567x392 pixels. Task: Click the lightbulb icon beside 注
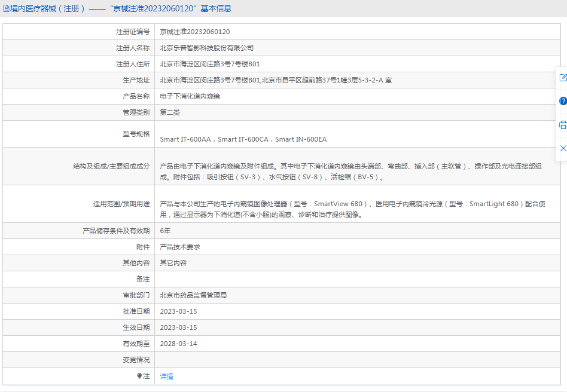pos(139,376)
